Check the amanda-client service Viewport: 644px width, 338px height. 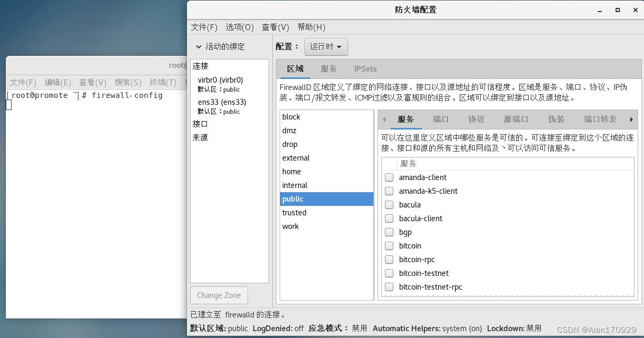389,177
